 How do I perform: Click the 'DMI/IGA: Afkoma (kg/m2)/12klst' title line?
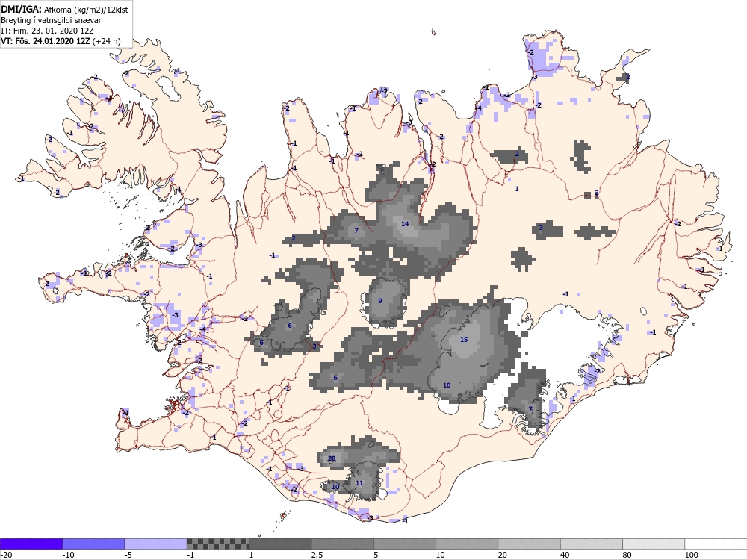pos(64,8)
